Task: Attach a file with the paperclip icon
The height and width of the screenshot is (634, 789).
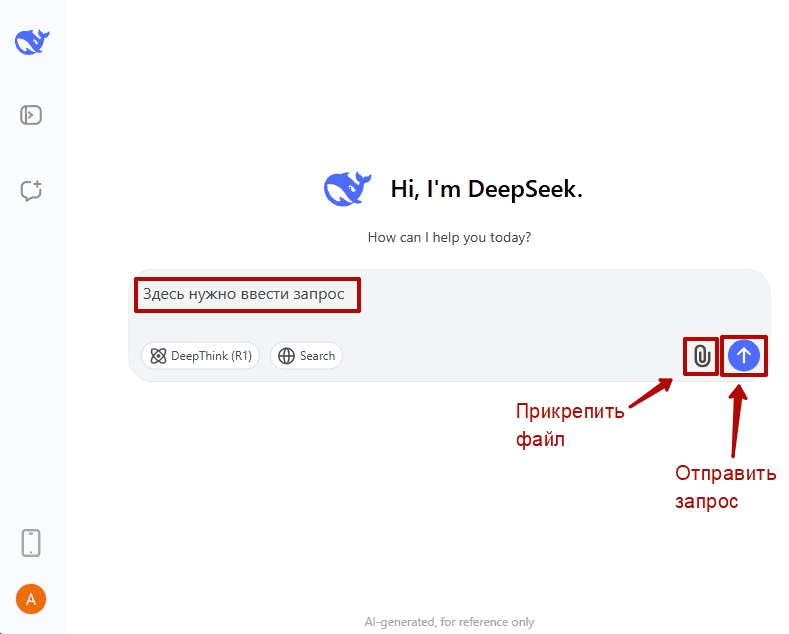Action: click(702, 356)
